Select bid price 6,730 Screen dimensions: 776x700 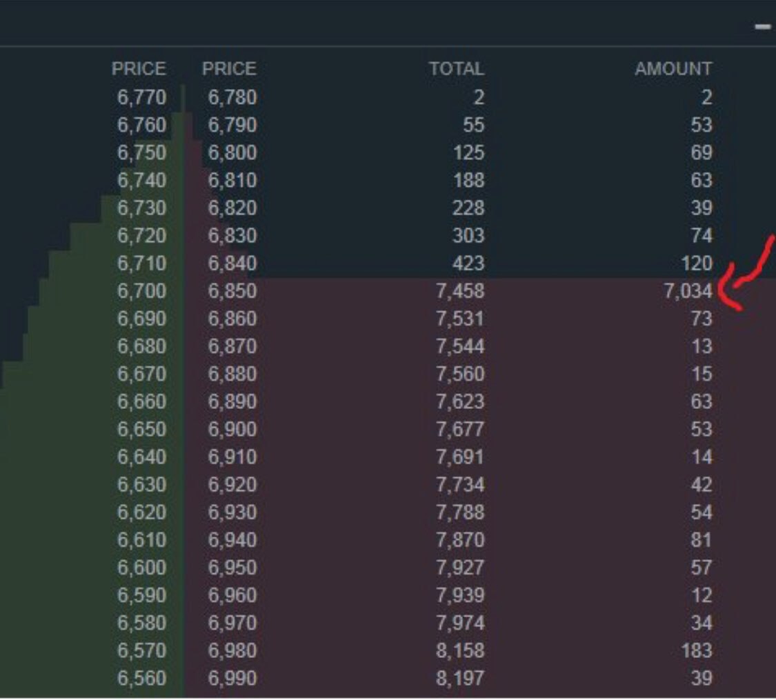click(142, 208)
